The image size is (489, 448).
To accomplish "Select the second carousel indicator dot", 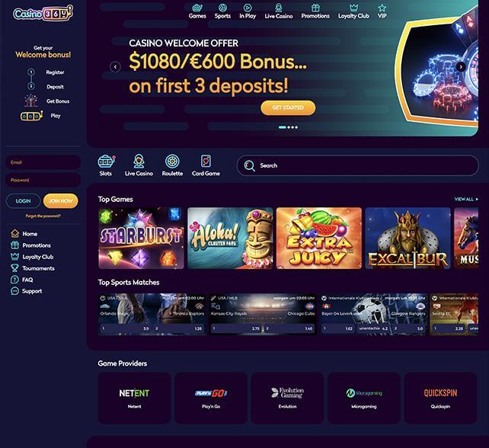I will click(289, 127).
